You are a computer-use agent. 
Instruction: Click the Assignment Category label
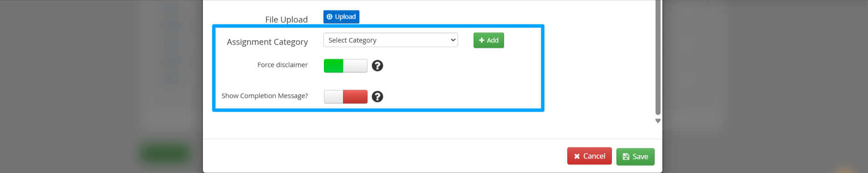pos(267,42)
